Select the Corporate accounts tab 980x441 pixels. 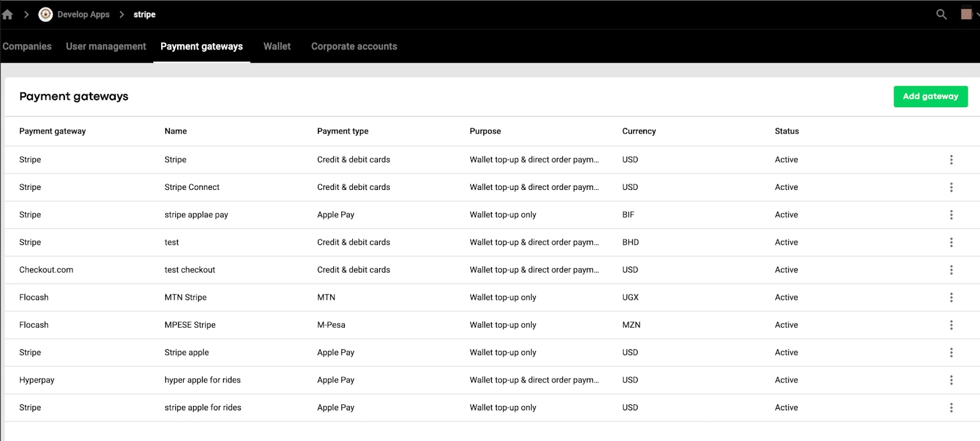click(354, 47)
